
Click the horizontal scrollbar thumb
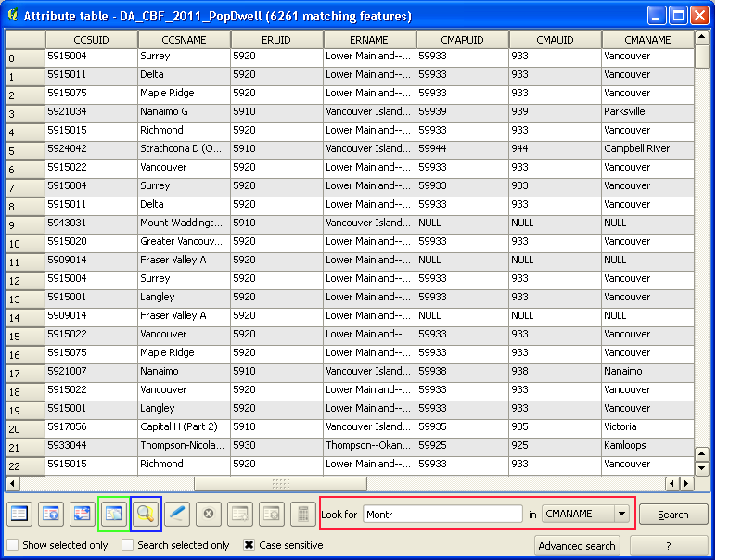(280, 484)
